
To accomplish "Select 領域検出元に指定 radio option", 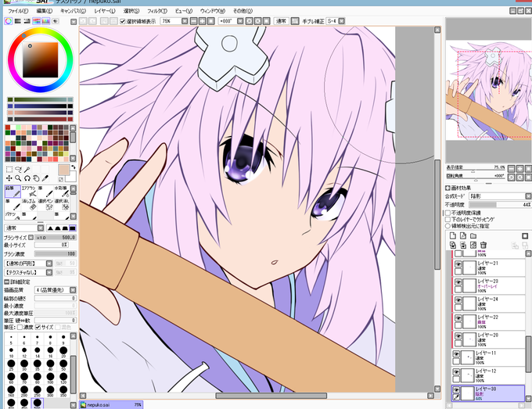I will pos(448,226).
